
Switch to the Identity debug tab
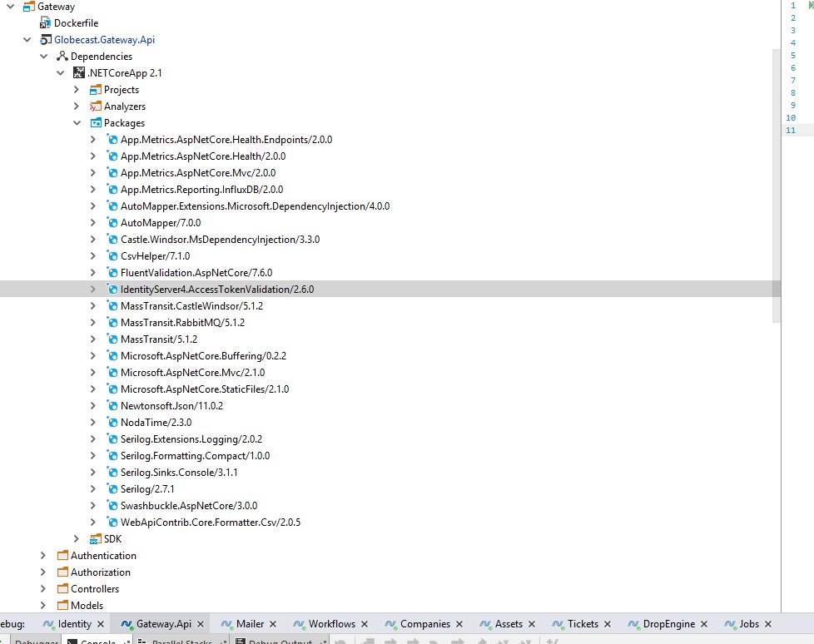tap(74, 624)
